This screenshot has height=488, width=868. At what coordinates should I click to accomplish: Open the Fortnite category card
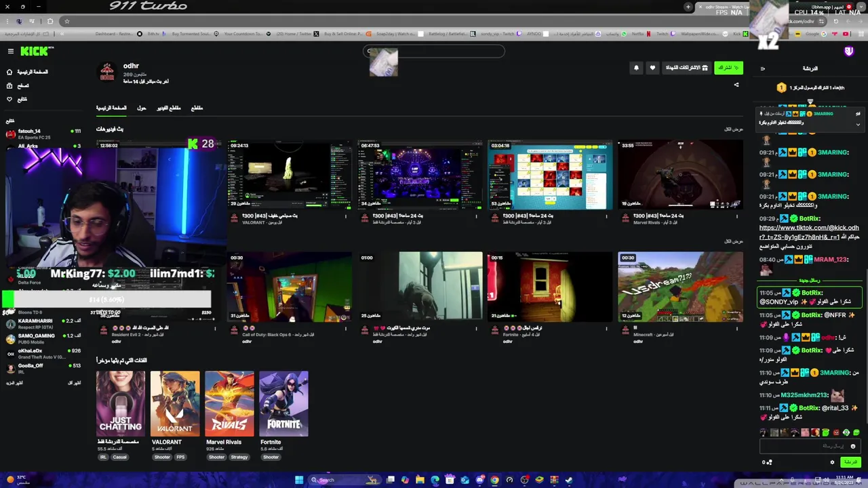click(283, 403)
